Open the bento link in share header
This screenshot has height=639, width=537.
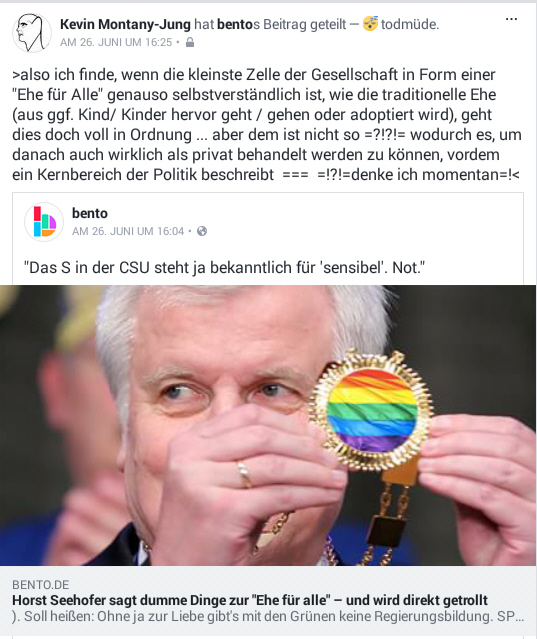[235, 24]
